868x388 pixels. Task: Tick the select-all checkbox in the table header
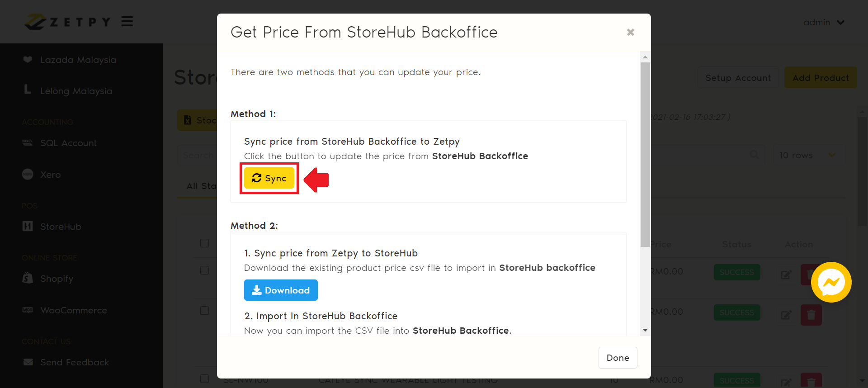point(204,243)
